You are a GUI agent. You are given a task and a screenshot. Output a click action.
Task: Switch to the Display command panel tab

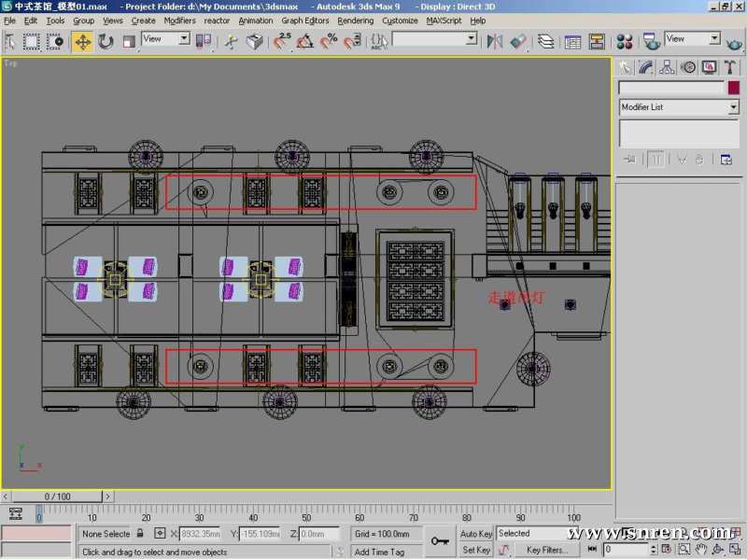(709, 67)
